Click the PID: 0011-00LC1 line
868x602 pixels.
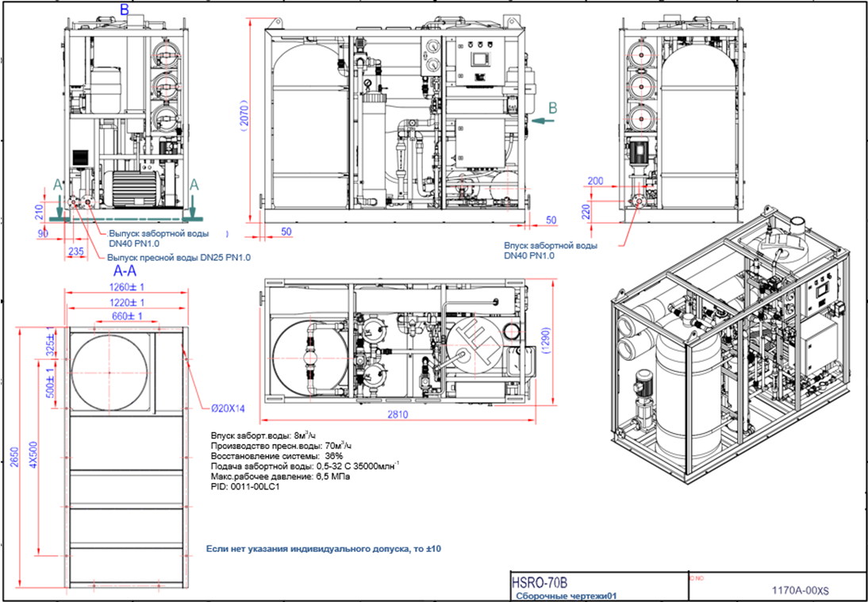tap(245, 486)
